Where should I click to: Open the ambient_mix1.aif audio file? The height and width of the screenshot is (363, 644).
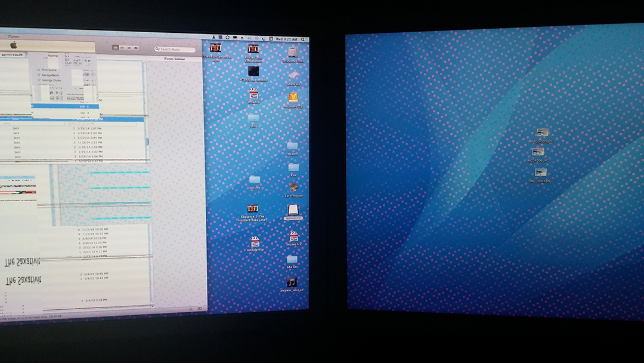[292, 282]
